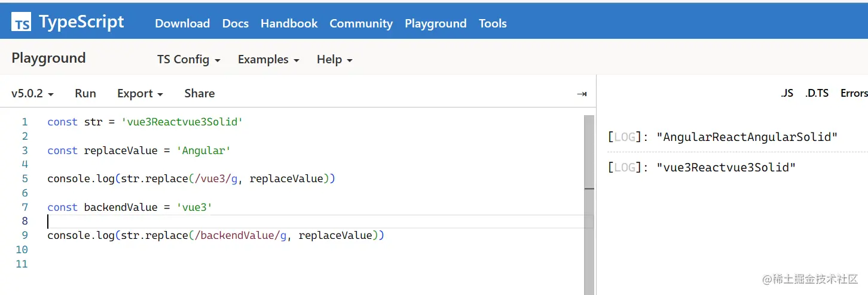Image resolution: width=868 pixels, height=295 pixels.
Task: Click the editor vertical scrollbar
Action: [589, 203]
